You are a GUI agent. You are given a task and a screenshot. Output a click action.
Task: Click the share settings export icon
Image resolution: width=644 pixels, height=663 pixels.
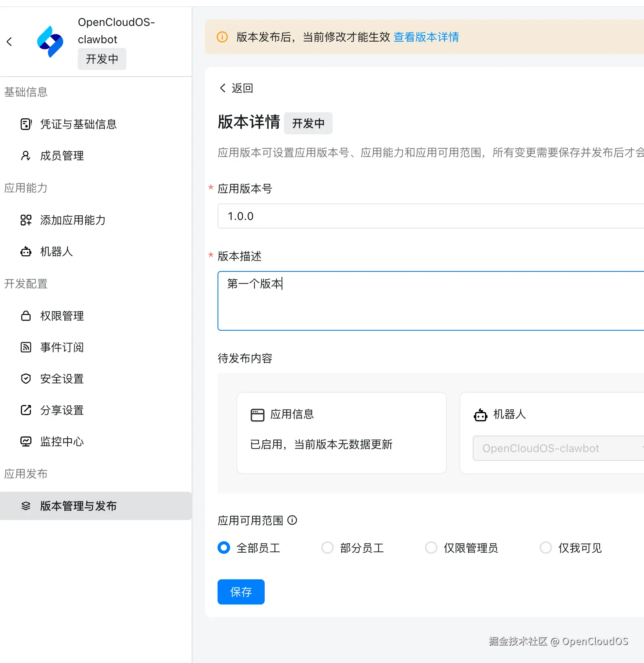pos(26,410)
